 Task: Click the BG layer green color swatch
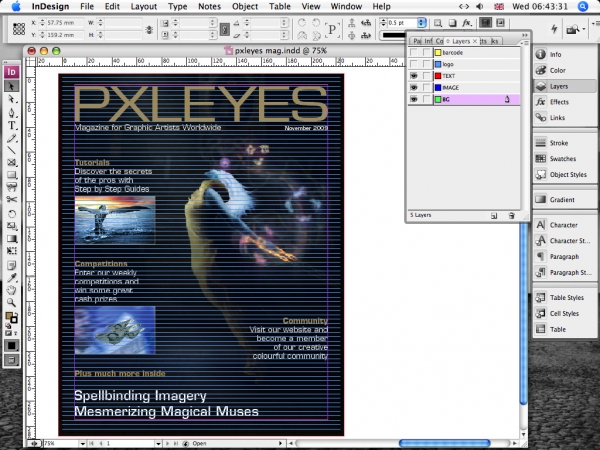pos(438,99)
